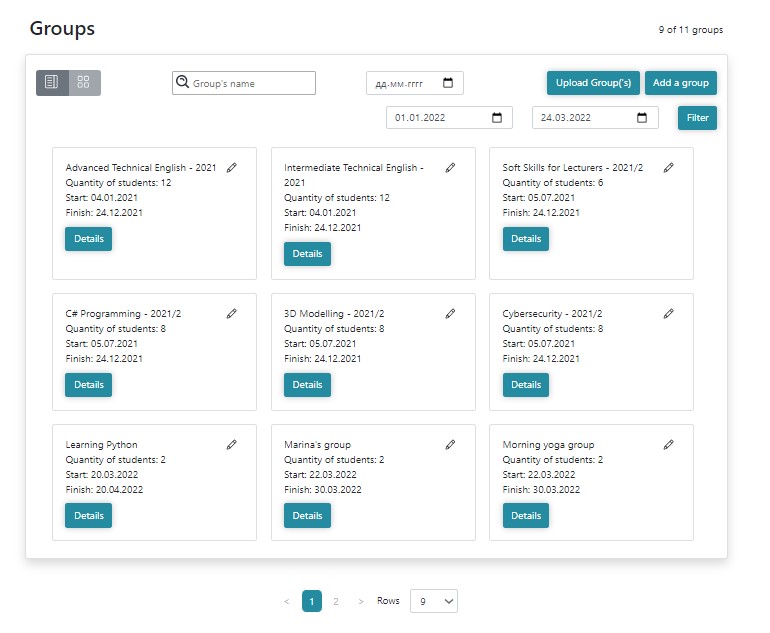Click the '9 of 11 groups' counter
The image size is (770, 633).
[x=691, y=30]
